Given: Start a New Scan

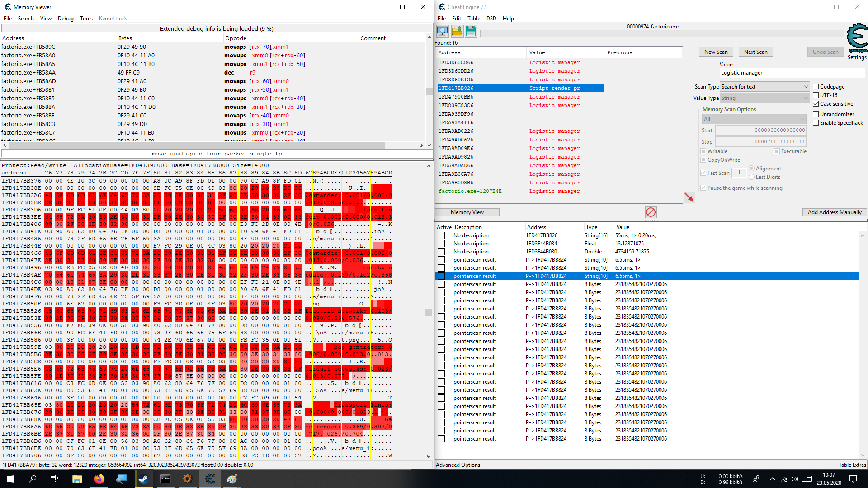Looking at the screenshot, I should tap(716, 52).
